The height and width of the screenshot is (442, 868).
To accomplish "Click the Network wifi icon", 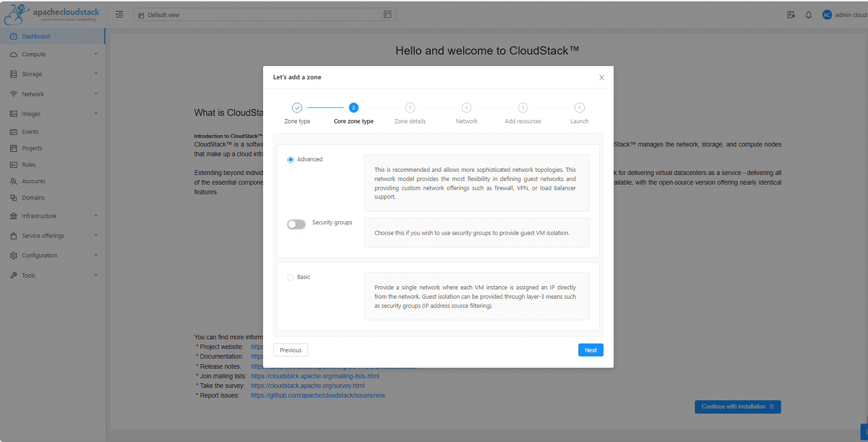I will point(13,94).
